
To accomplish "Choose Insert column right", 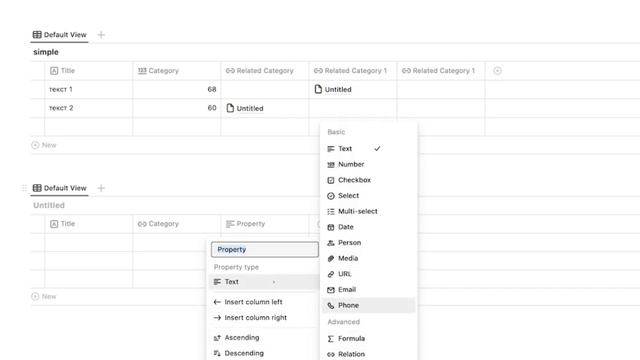I will point(264,318).
